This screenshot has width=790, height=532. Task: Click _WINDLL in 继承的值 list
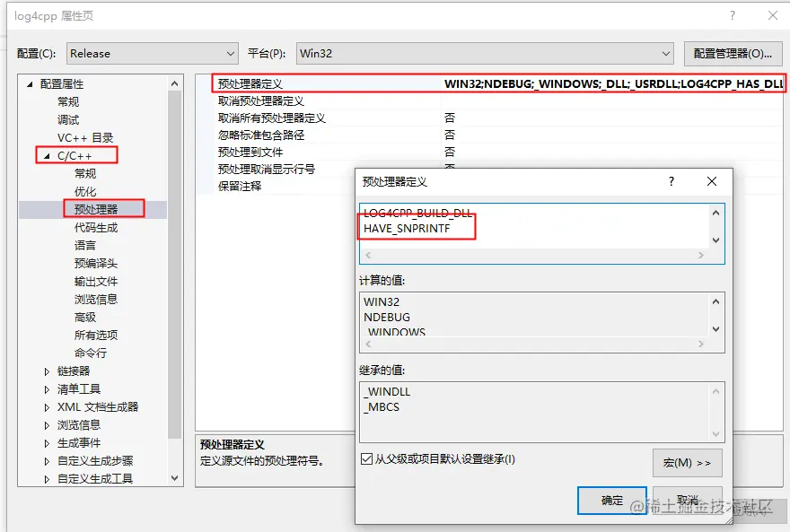[387, 391]
